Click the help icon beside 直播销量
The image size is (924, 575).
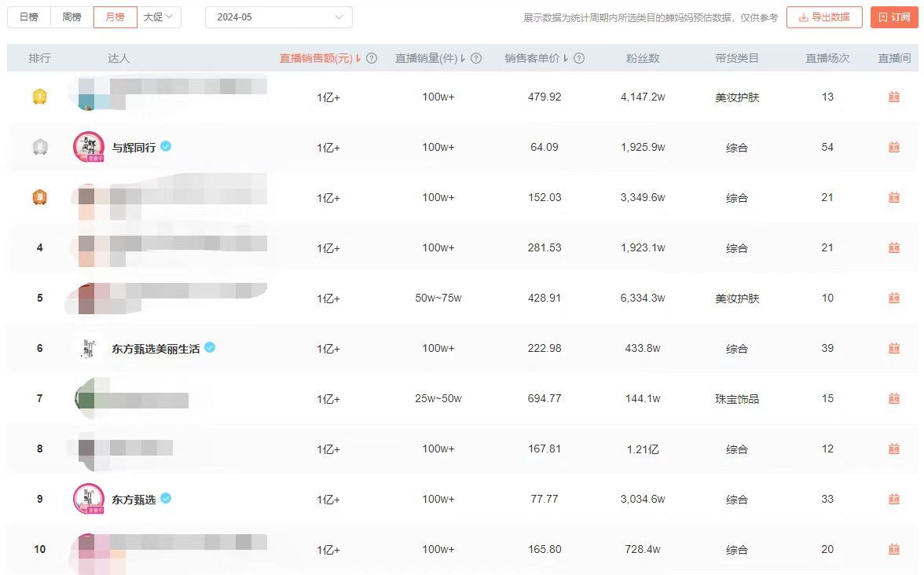click(x=476, y=58)
